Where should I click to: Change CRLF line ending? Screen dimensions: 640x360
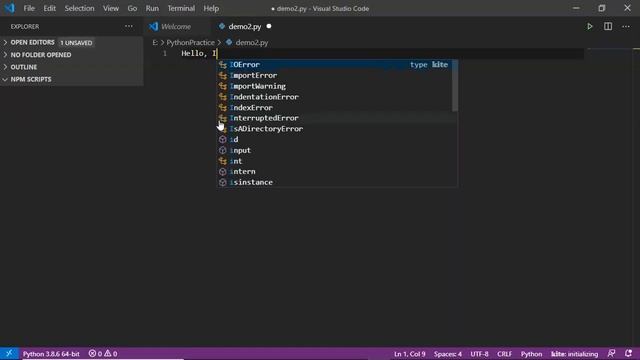coord(504,354)
